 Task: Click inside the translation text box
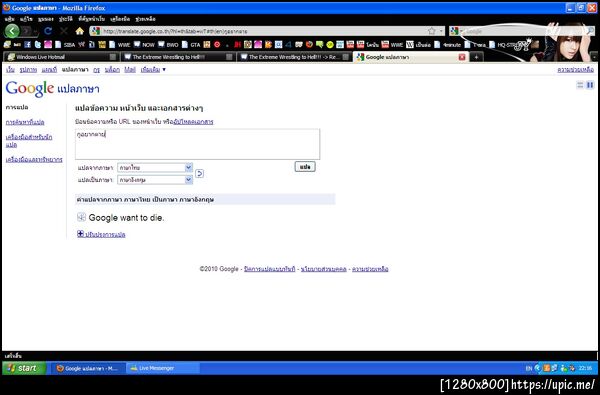[197, 144]
